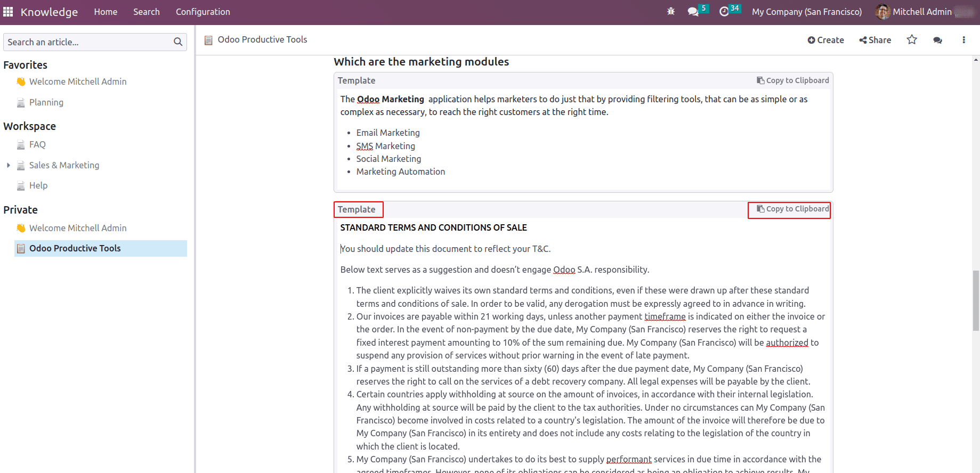Image resolution: width=980 pixels, height=473 pixels.
Task: Click the scrollbar up arrow
Action: point(976,60)
